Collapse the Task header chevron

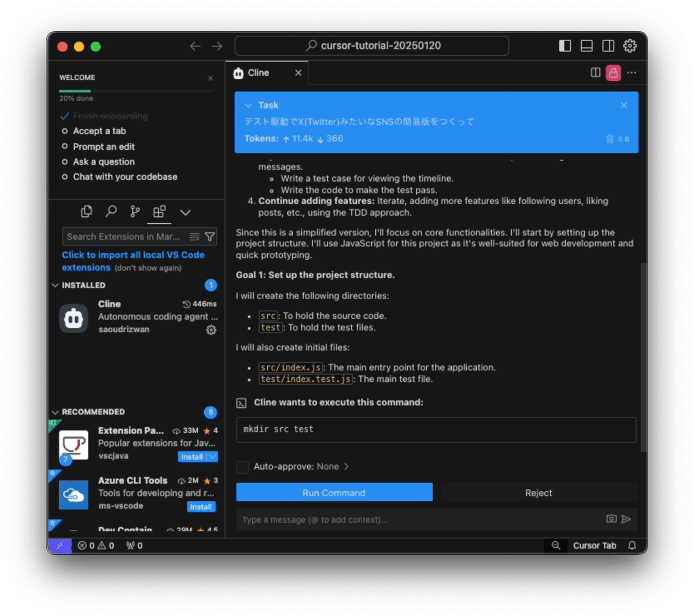pyautogui.click(x=248, y=105)
